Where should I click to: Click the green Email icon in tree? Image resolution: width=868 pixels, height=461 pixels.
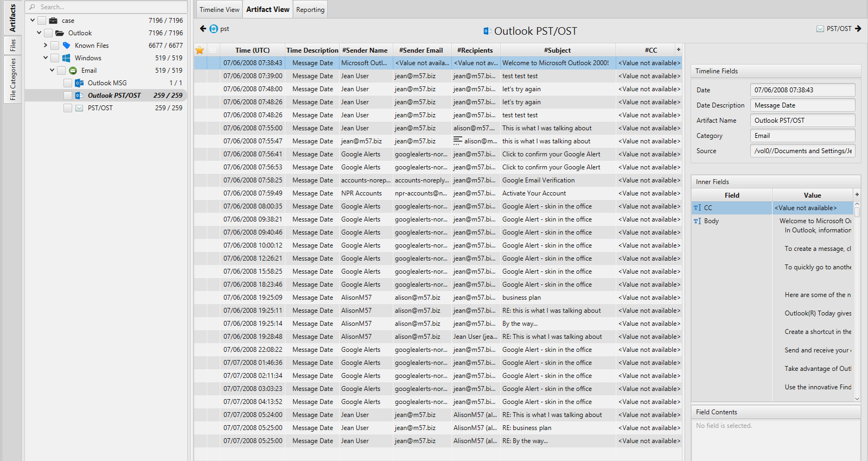point(73,71)
